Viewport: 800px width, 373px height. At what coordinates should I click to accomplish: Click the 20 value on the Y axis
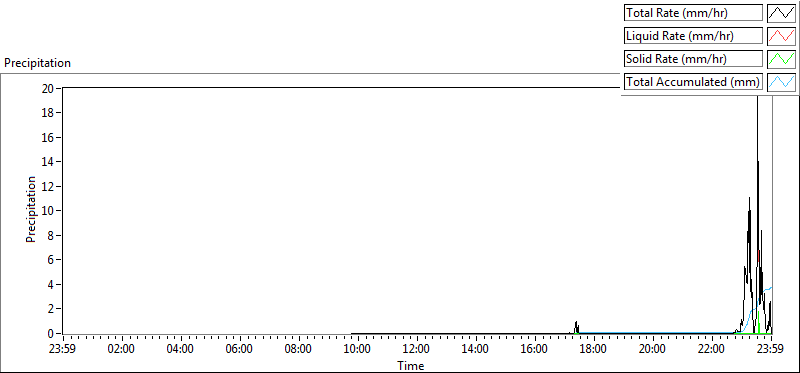coord(48,88)
